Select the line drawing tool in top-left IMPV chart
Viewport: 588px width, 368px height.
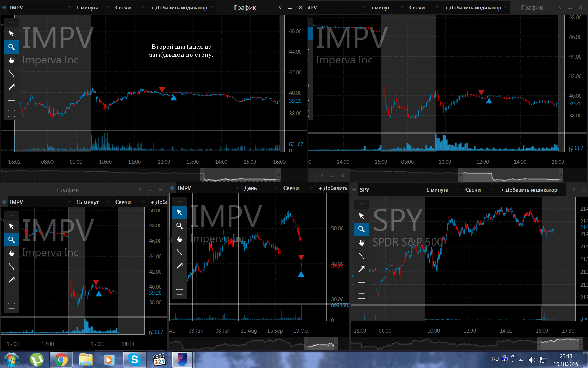(x=12, y=74)
